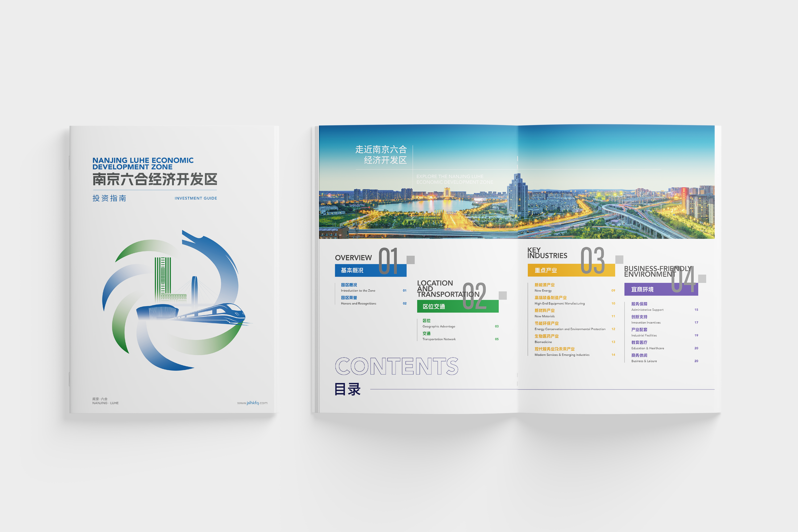Click "Transportation Network"
798x532 pixels.
[439, 339]
